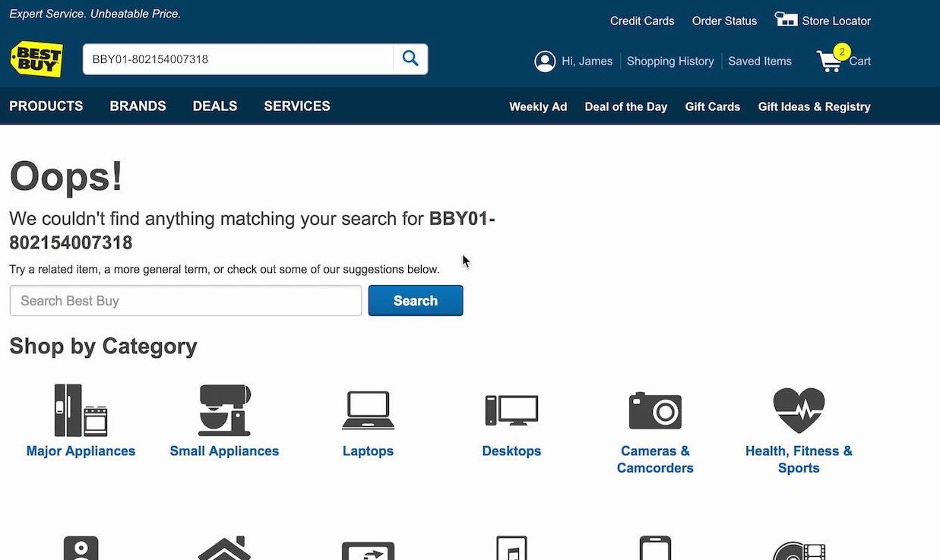Click the Store Locator icon
This screenshot has width=940, height=560.
click(786, 19)
